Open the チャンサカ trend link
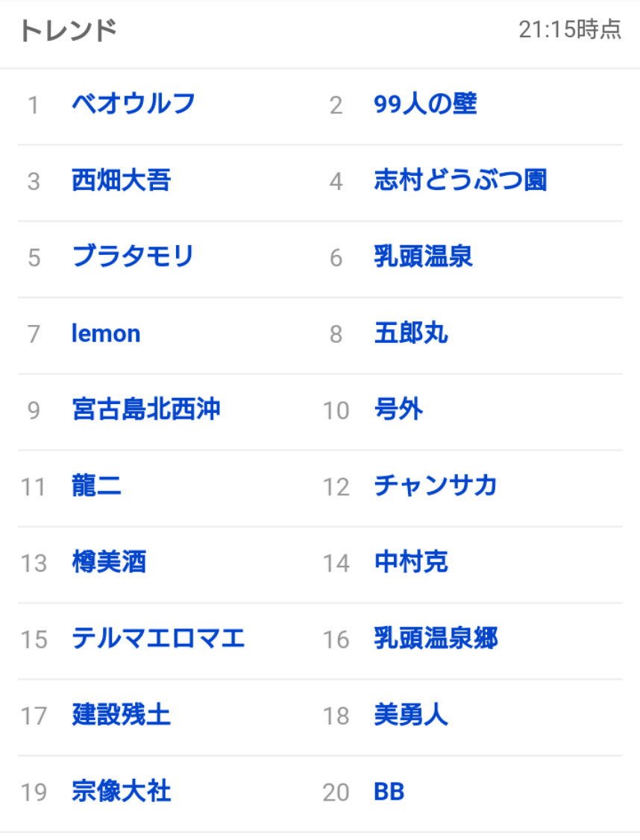 click(x=436, y=487)
